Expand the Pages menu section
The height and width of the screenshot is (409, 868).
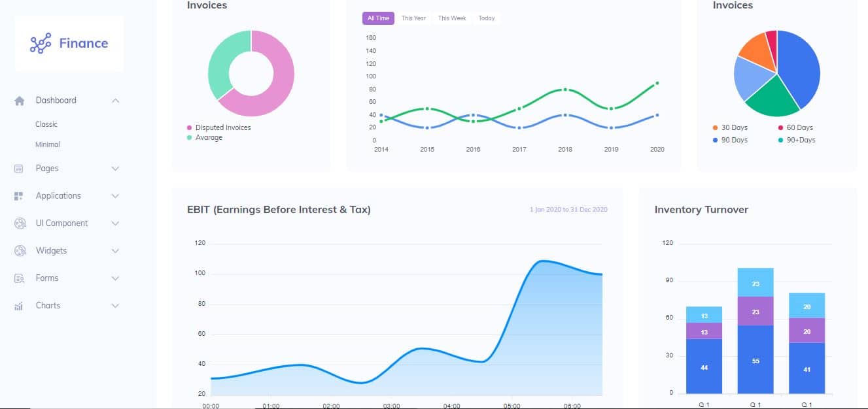115,169
